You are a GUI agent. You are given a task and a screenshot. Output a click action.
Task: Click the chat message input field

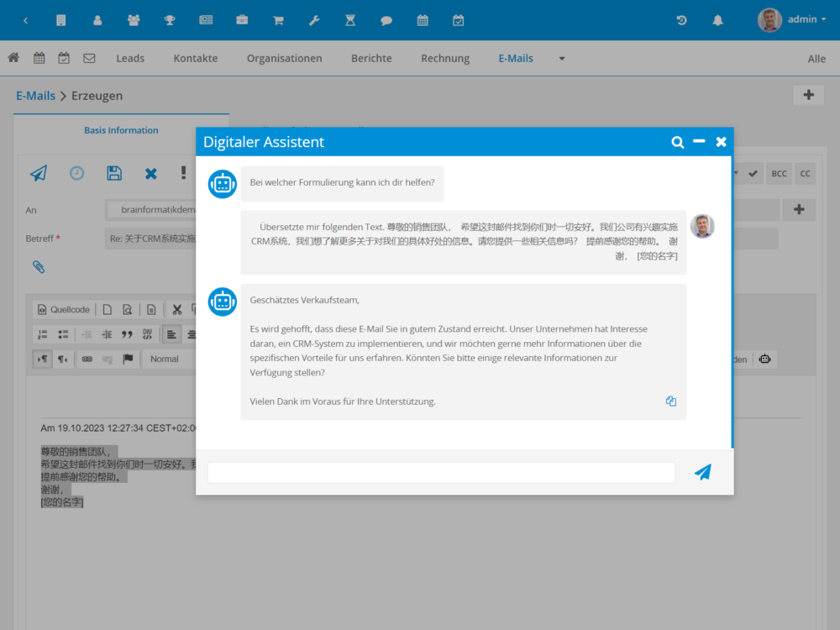click(441, 473)
